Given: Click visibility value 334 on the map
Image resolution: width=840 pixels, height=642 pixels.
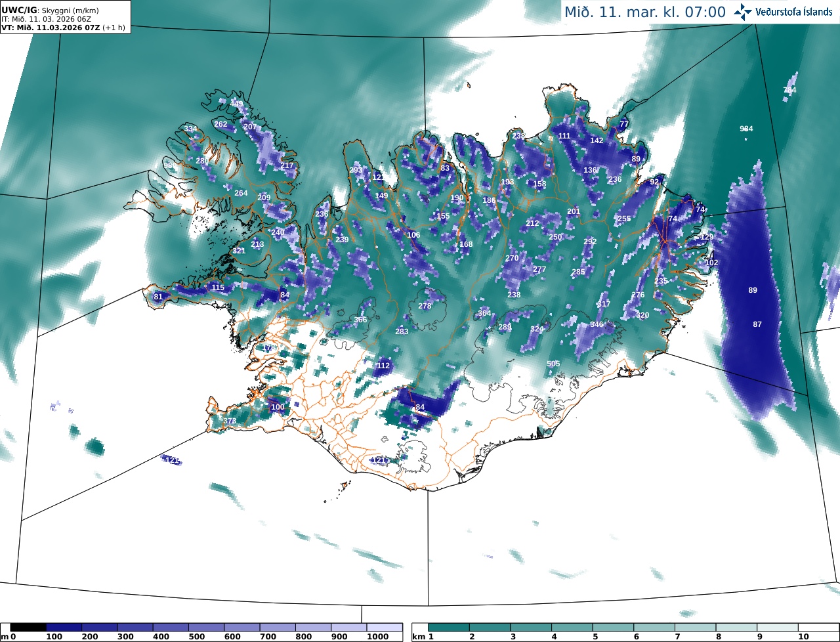Looking at the screenshot, I should click(190, 129).
